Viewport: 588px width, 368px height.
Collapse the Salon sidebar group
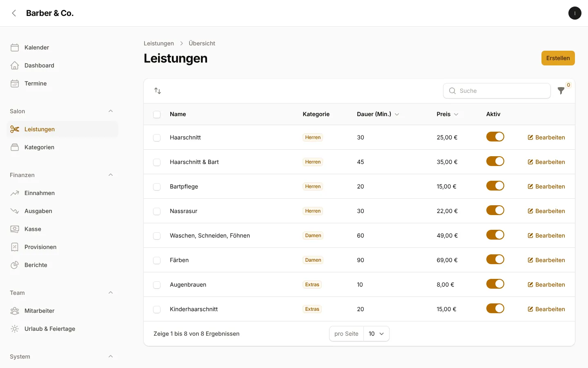111,111
